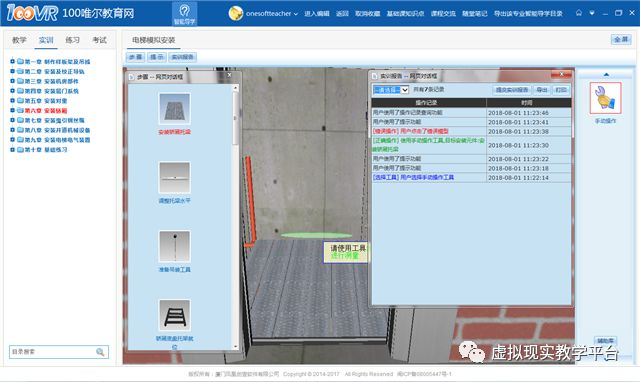Viewport: 640px width, 382px height.
Task: Expand the 第四章 tree node
Action: [x=12, y=91]
